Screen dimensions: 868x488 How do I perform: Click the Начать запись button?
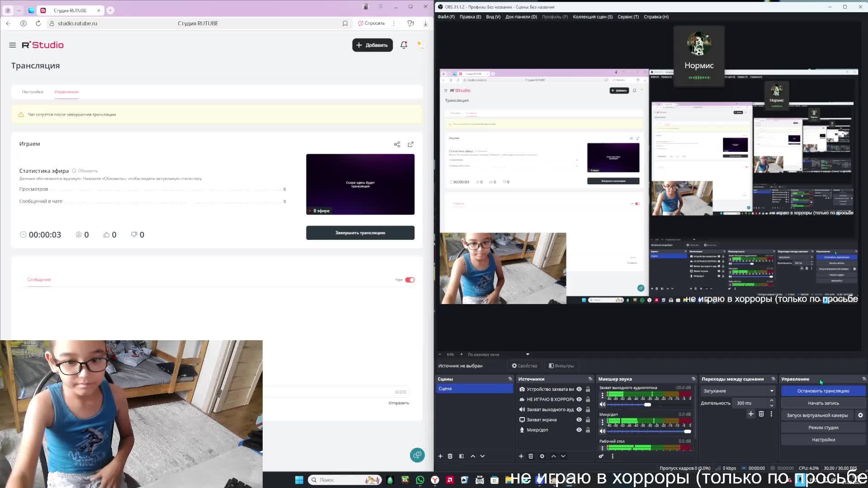(823, 403)
